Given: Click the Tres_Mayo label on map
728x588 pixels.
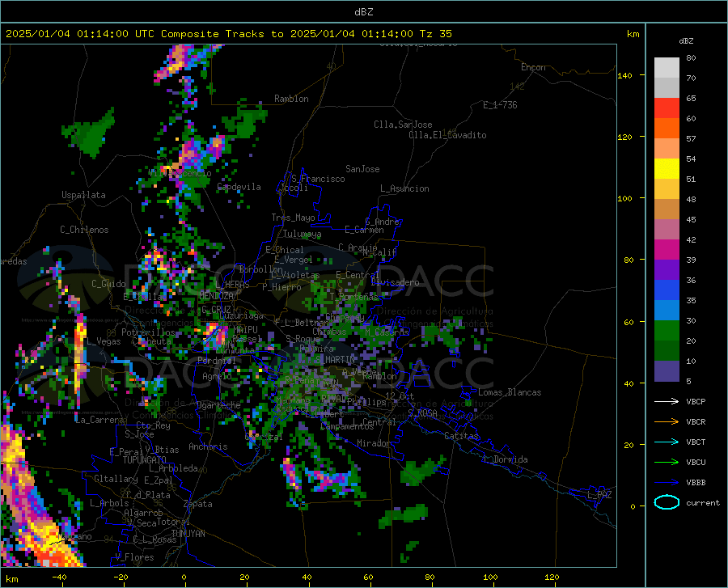Looking at the screenshot, I should tap(293, 218).
